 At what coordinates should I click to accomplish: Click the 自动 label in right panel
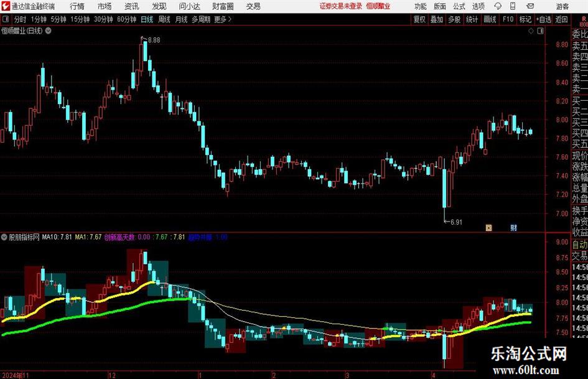[580, 245]
